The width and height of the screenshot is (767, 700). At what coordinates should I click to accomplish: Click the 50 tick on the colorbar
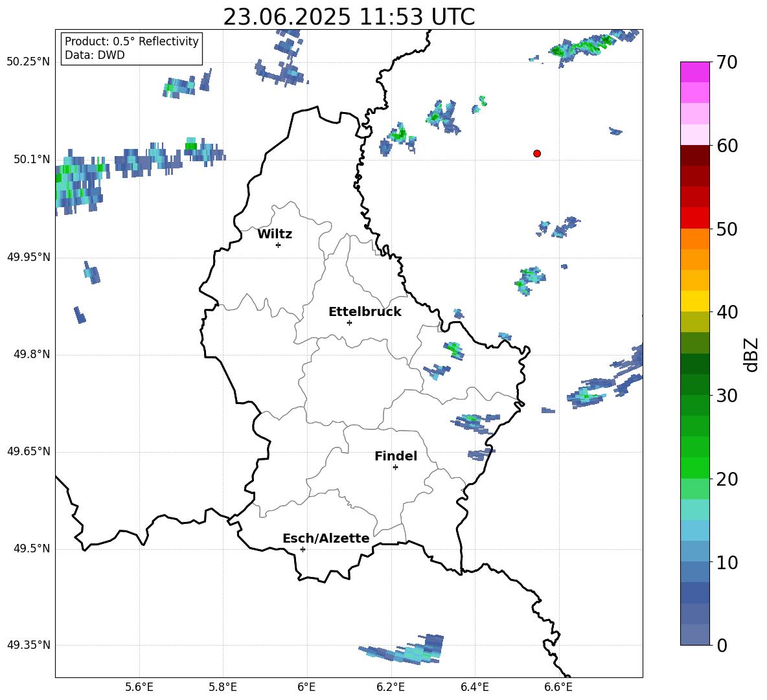[726, 229]
